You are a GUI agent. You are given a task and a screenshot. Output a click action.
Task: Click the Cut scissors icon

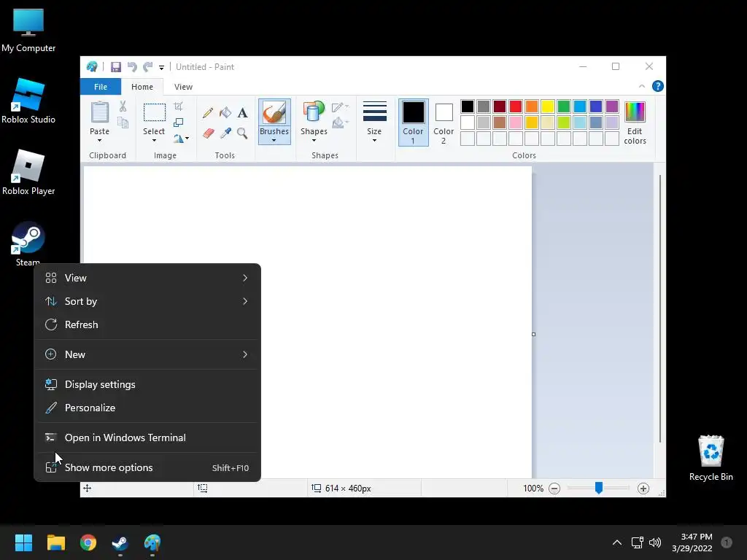click(x=123, y=106)
